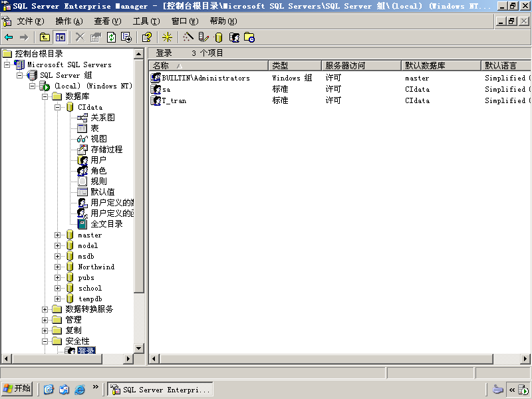Expand the pubs database node
The image size is (532, 399).
click(58, 277)
